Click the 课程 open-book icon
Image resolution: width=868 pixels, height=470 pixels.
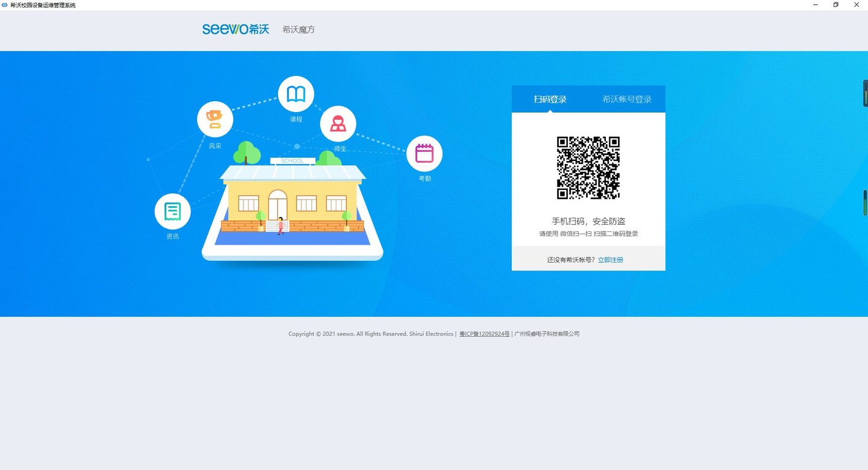[296, 94]
